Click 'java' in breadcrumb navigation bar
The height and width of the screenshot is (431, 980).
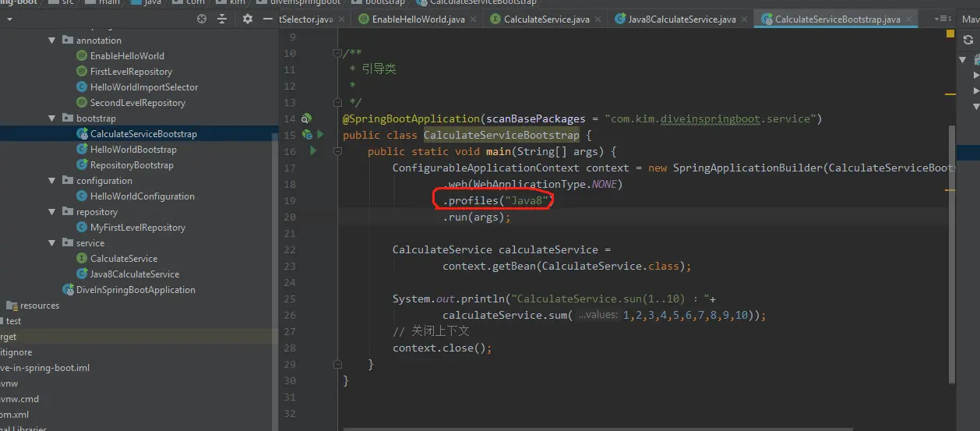153,2
